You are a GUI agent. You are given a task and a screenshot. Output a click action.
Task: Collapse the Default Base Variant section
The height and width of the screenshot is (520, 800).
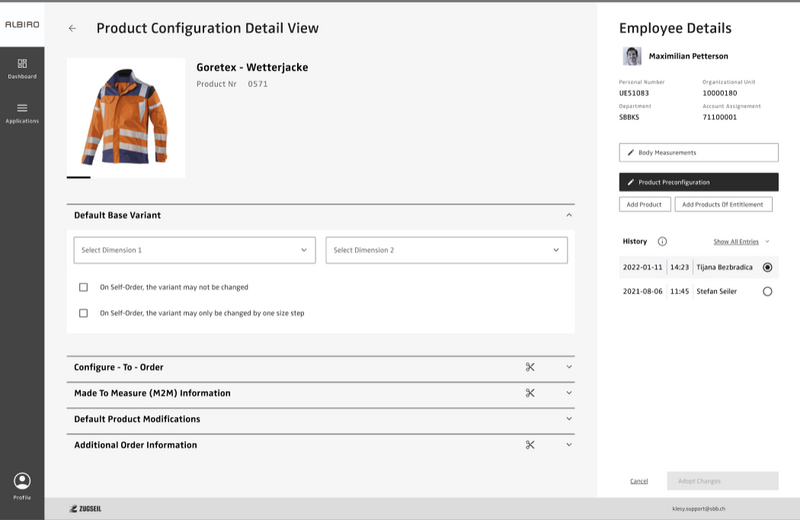point(569,215)
